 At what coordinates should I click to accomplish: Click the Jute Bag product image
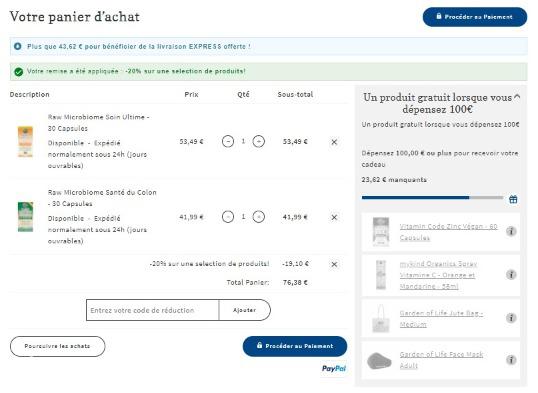[x=381, y=319]
